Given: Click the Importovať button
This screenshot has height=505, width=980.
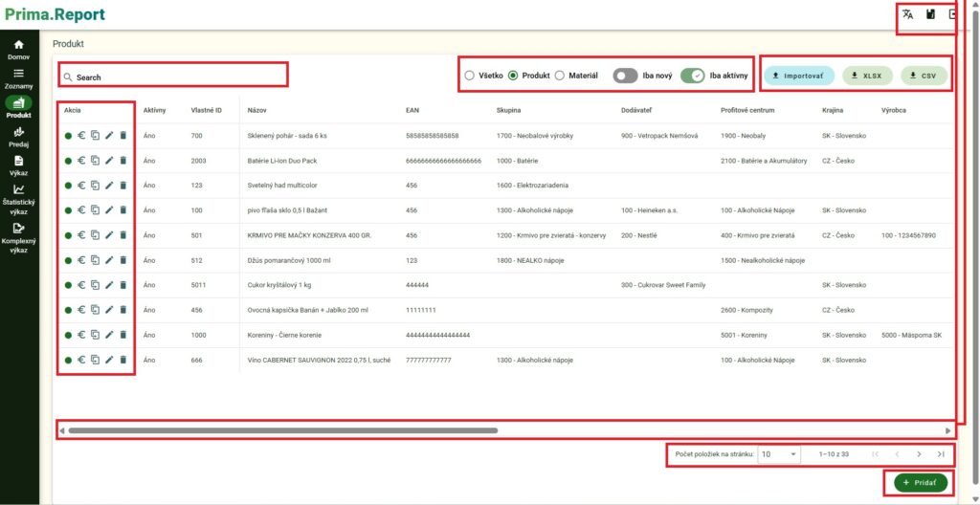Looking at the screenshot, I should point(799,75).
